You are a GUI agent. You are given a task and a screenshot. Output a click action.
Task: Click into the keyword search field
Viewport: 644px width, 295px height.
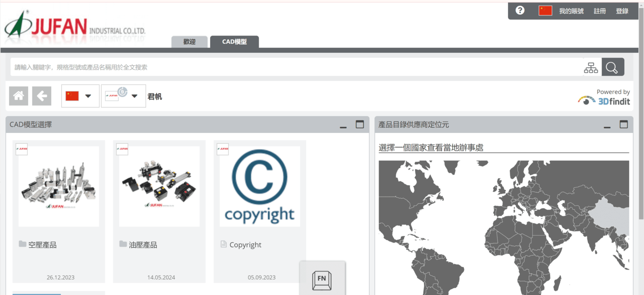click(x=296, y=67)
